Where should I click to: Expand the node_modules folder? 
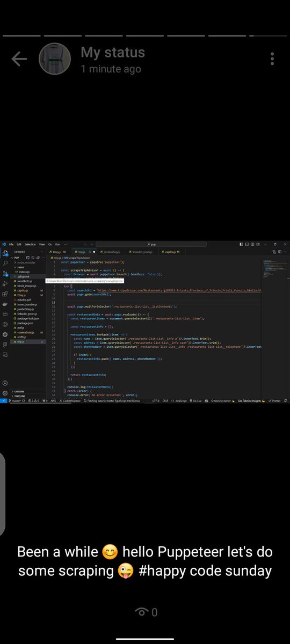pyautogui.click(x=26, y=262)
